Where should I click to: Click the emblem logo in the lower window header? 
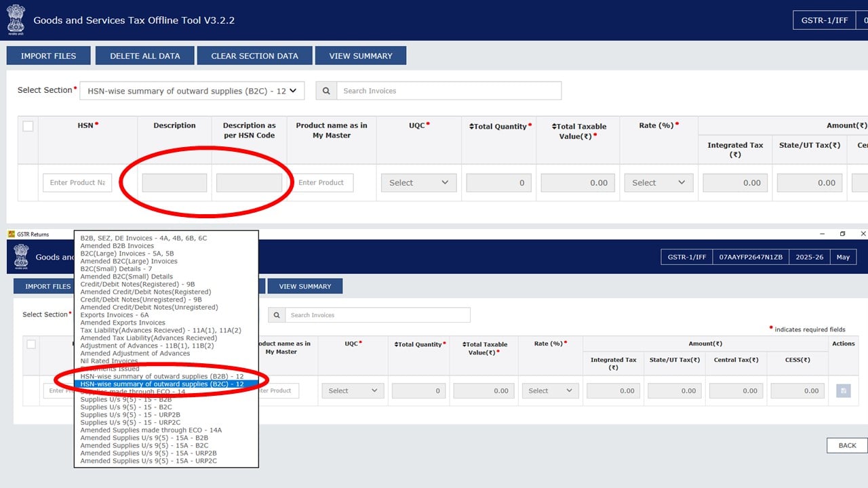(x=22, y=256)
